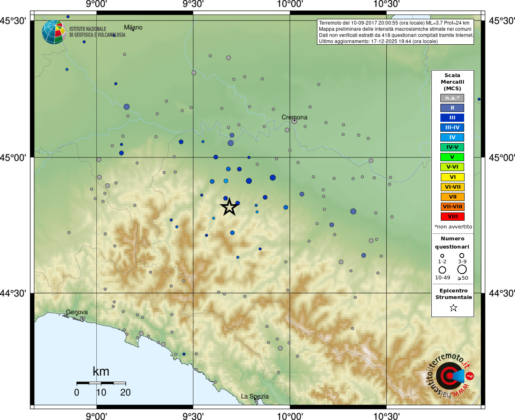The height and width of the screenshot is (420, 515).
Task: Select the intensity II legend swatch
Action: click(x=452, y=108)
